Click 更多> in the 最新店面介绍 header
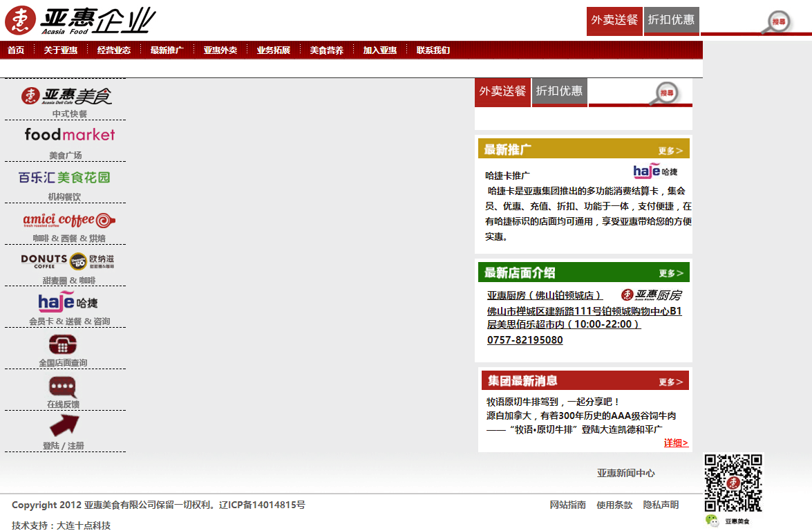This screenshot has height=531, width=812. (671, 273)
